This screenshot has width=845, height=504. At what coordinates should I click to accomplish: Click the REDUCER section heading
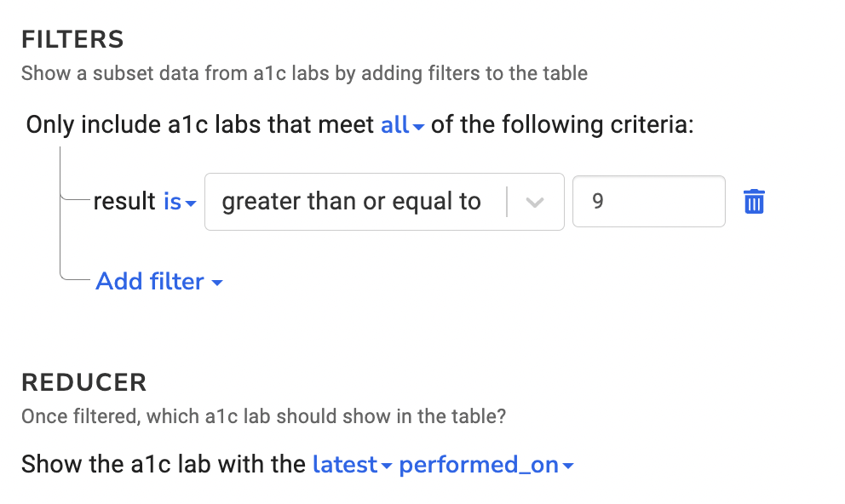(x=84, y=382)
